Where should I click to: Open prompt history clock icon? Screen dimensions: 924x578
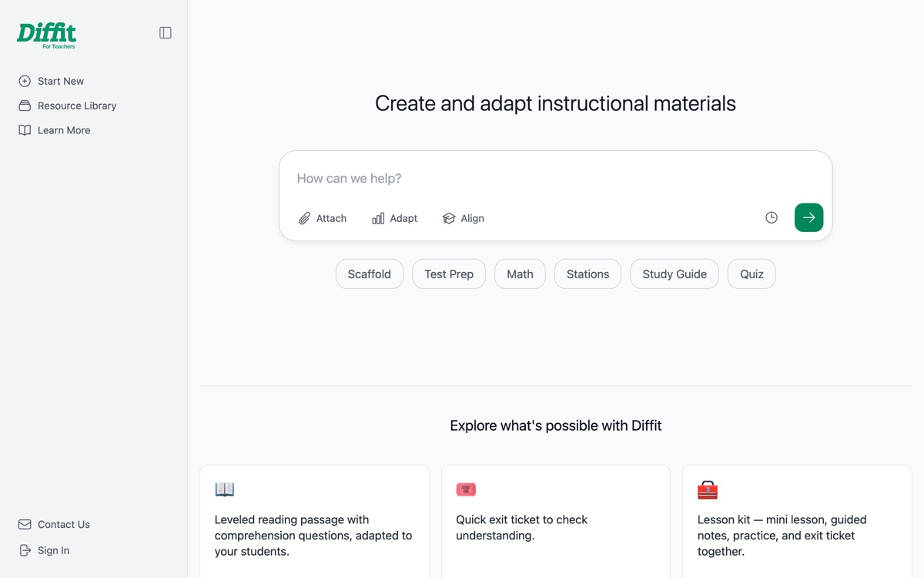tap(772, 217)
